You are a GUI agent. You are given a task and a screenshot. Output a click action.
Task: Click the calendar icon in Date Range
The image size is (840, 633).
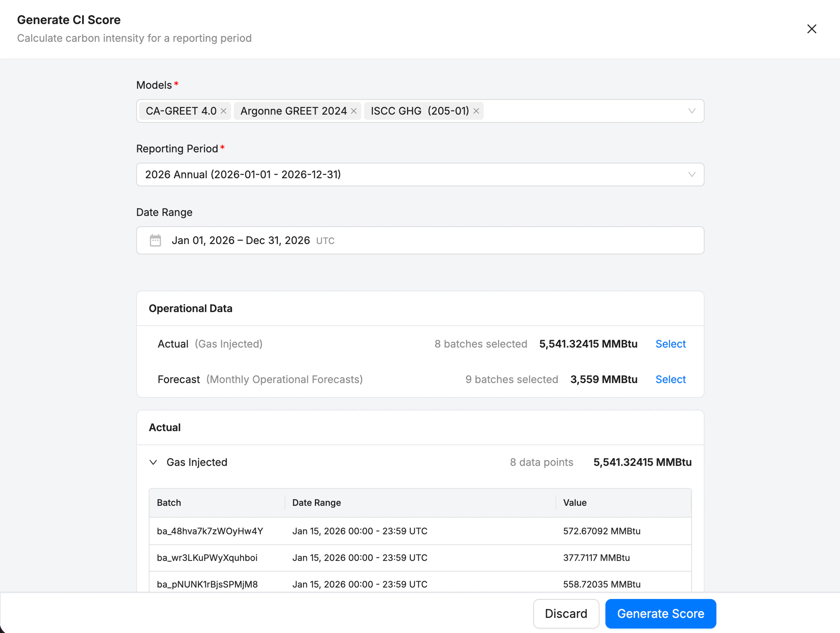155,240
